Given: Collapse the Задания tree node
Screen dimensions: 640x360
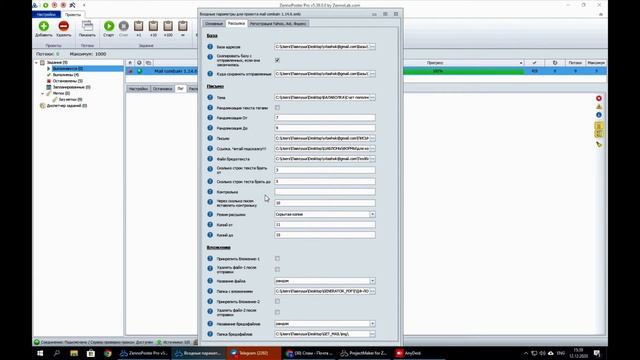Looking at the screenshot, I should 36,62.
